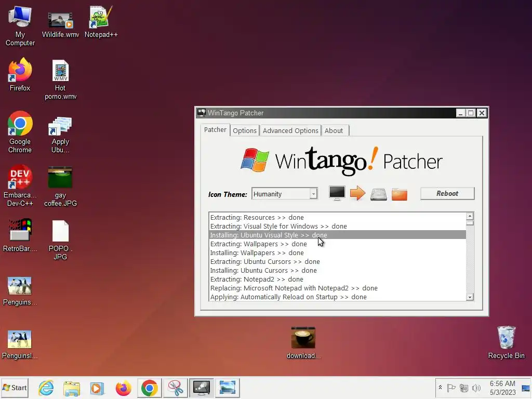Select 'Installing: Ubuntu Visual Style' log line
The height and width of the screenshot is (399, 532).
(x=338, y=235)
